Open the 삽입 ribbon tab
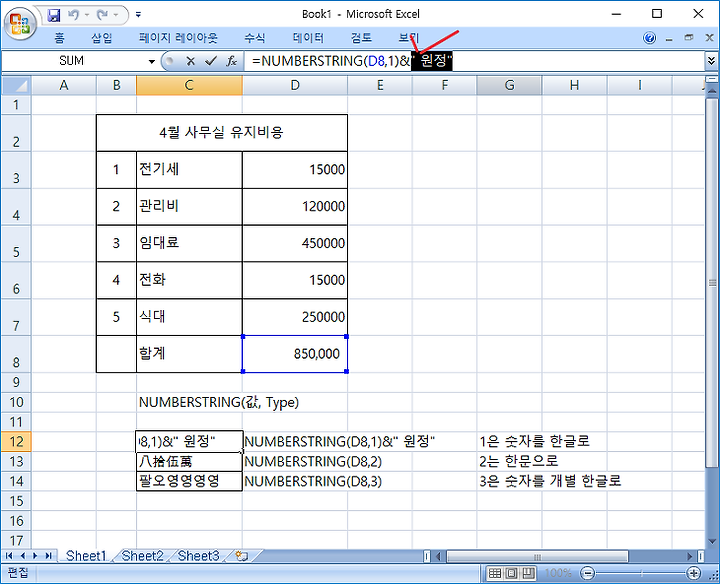Screen dimensions: 720x584 coord(101,38)
